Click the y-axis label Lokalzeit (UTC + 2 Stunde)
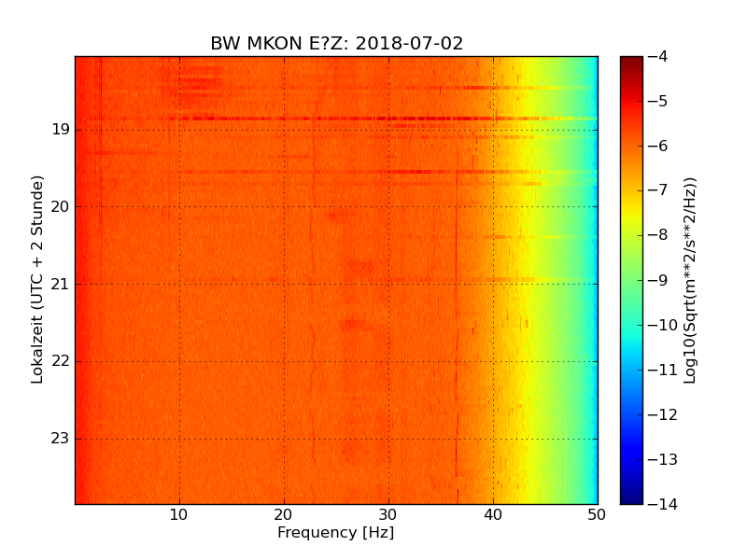The width and height of the screenshot is (747, 560). coord(37,279)
